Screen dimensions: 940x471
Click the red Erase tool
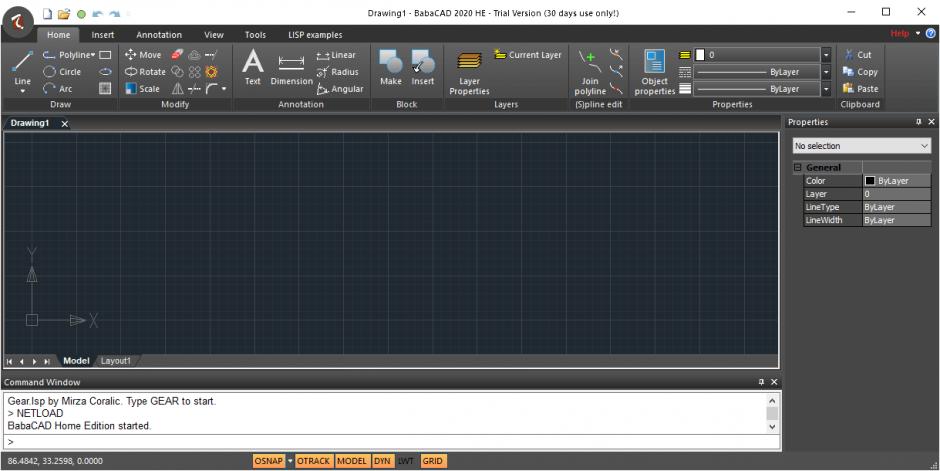(177, 55)
